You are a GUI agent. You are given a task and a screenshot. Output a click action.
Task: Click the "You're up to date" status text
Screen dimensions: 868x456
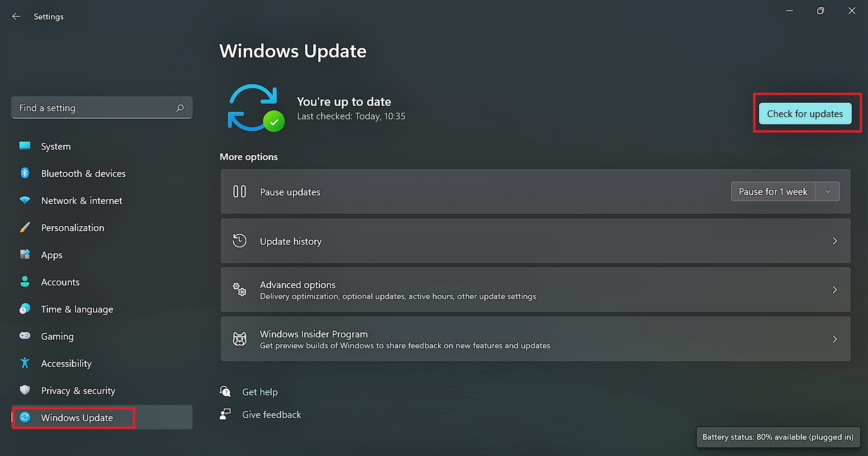(x=344, y=102)
